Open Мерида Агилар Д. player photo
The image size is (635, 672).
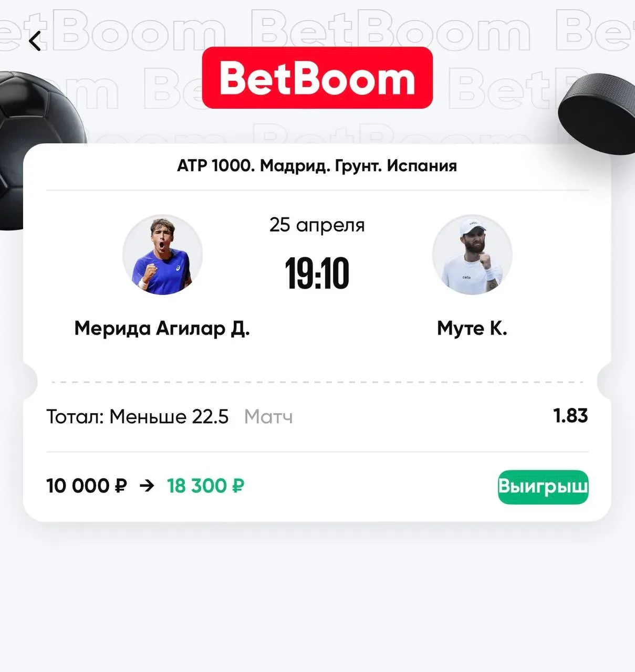pyautogui.click(x=162, y=255)
